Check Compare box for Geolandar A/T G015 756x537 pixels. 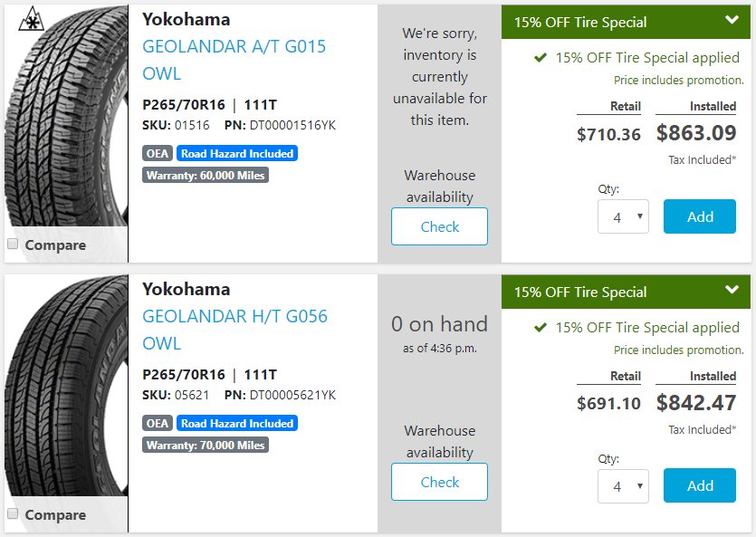point(13,244)
